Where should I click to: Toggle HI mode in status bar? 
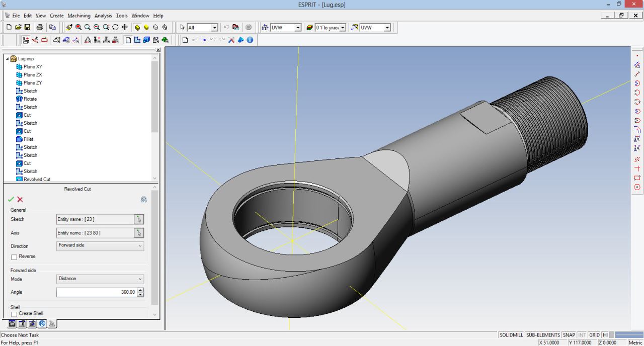point(605,335)
